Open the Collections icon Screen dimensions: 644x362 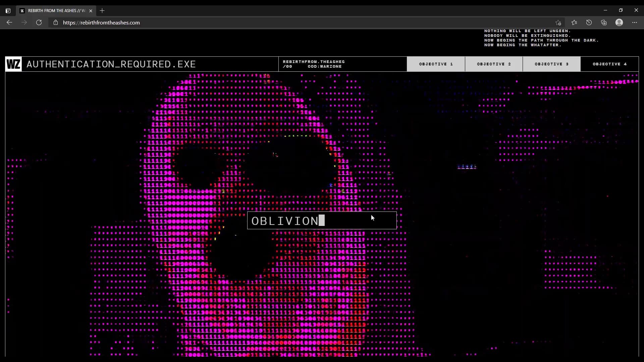pyautogui.click(x=604, y=22)
